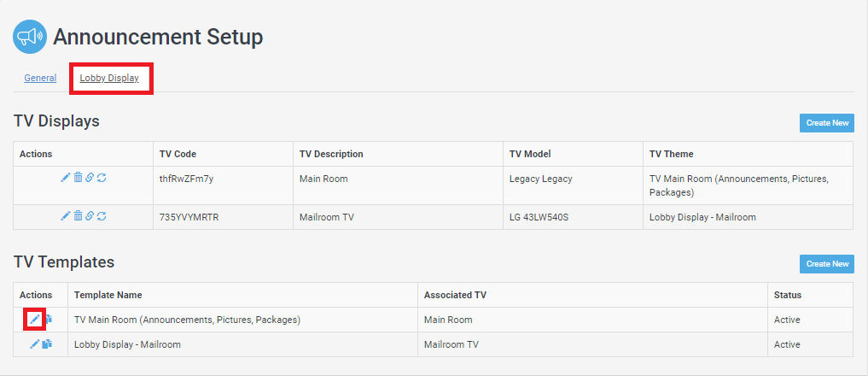Delete the Mailroom TV display
This screenshot has height=376, width=868.
(78, 216)
